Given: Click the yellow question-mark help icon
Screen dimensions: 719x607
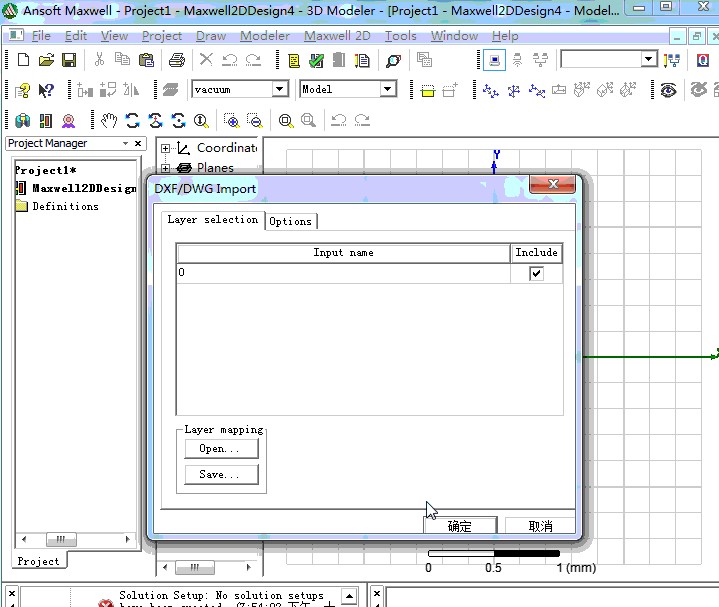Looking at the screenshot, I should point(22,90).
